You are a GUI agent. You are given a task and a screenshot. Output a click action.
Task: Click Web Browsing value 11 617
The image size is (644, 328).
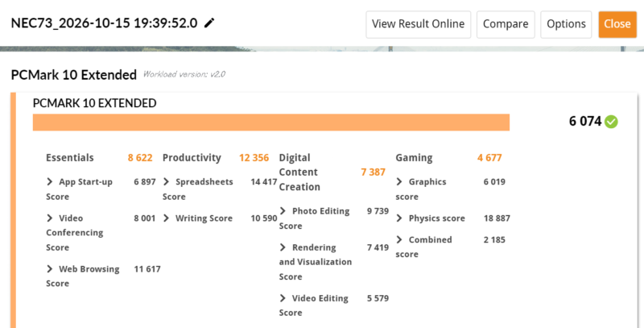click(147, 269)
